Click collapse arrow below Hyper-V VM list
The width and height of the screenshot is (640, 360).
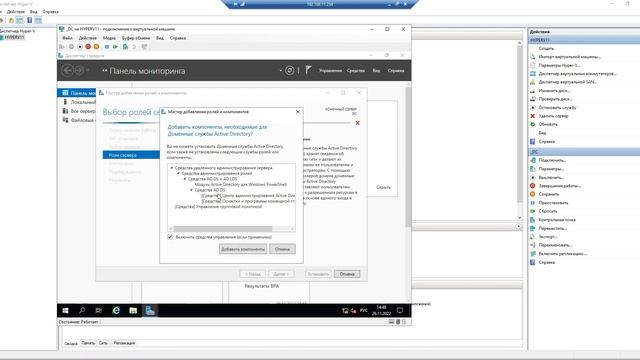click(x=518, y=227)
